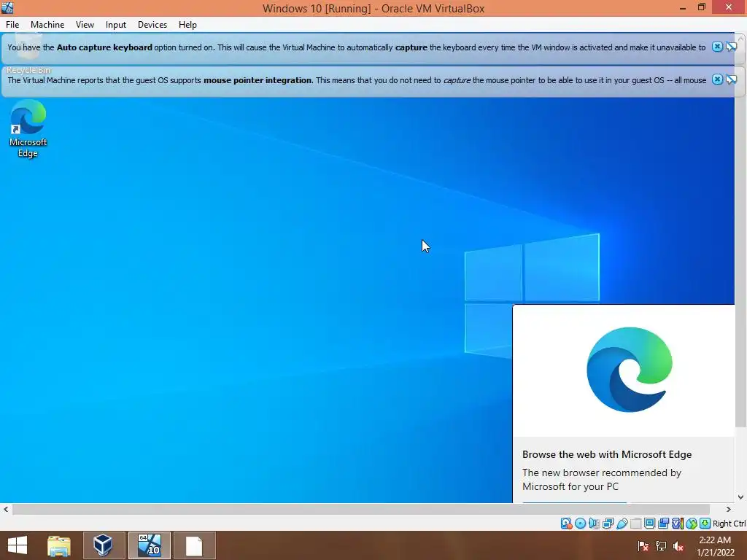Click the horizontal scrollbar left arrow

[6, 509]
